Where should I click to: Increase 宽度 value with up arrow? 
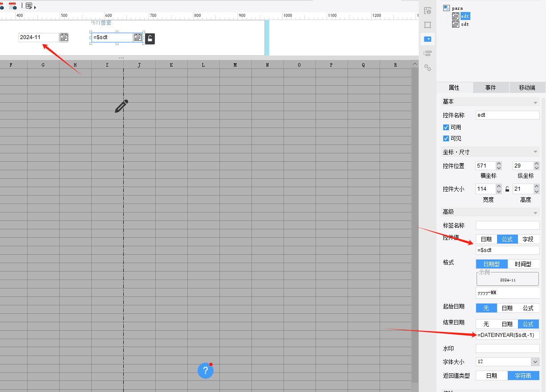point(499,187)
